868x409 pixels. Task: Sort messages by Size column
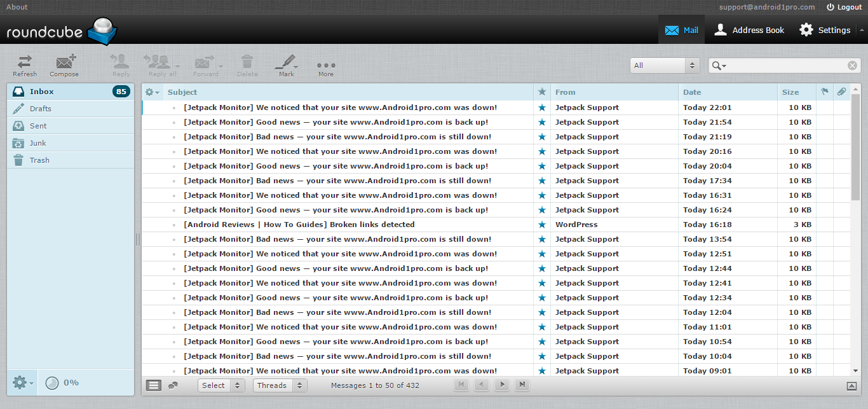click(x=790, y=92)
